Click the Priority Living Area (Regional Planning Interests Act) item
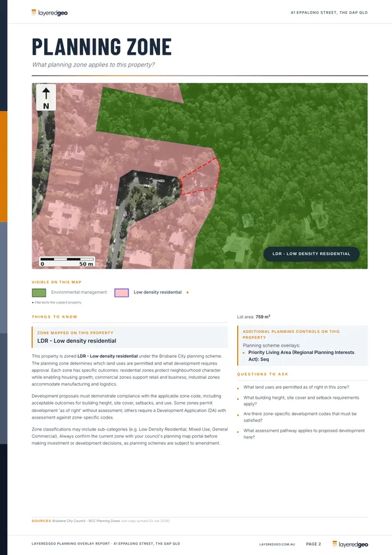Viewport: 392px width, 555px height. (x=301, y=356)
